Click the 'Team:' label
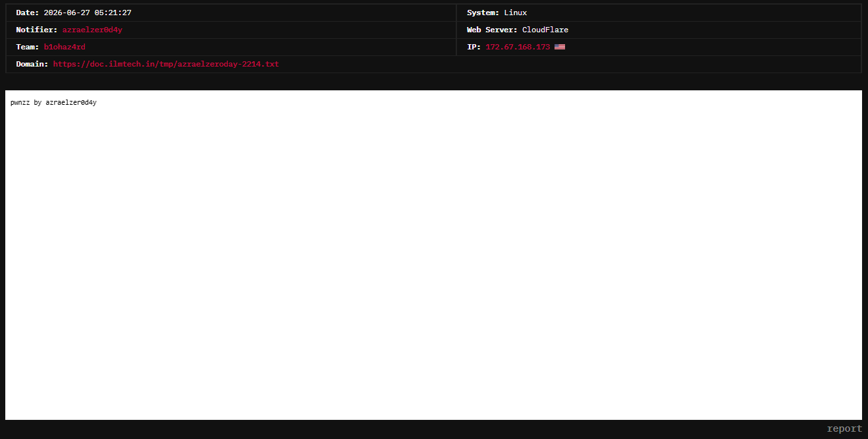 28,47
